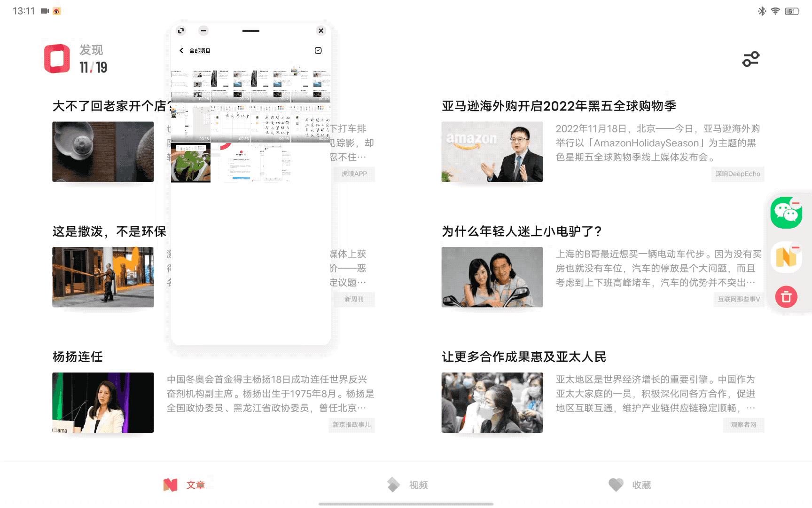Click the Amazon article summary starting 2022年11月18日
The image size is (812, 508).
pyautogui.click(x=657, y=143)
